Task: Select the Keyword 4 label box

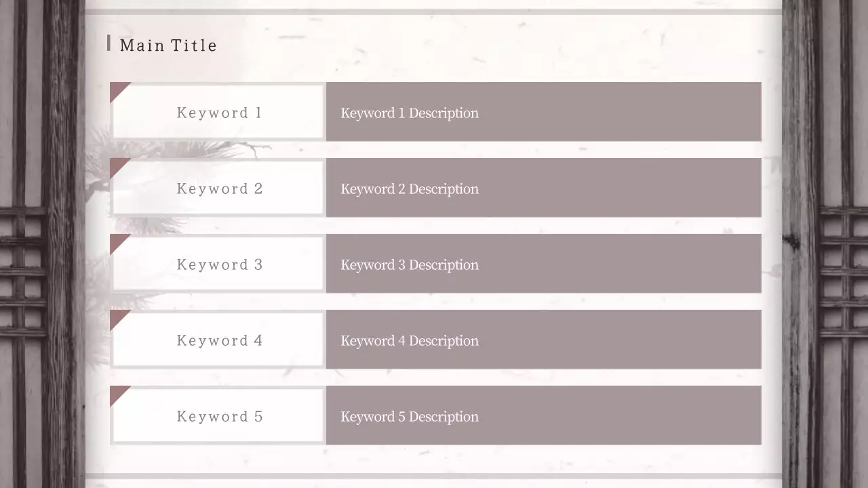Action: [218, 340]
